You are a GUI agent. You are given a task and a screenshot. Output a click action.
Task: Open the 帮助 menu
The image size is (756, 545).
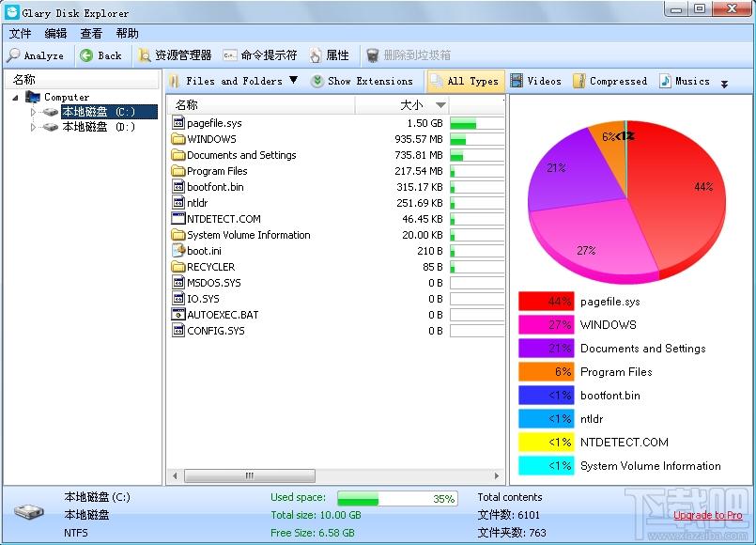(128, 33)
